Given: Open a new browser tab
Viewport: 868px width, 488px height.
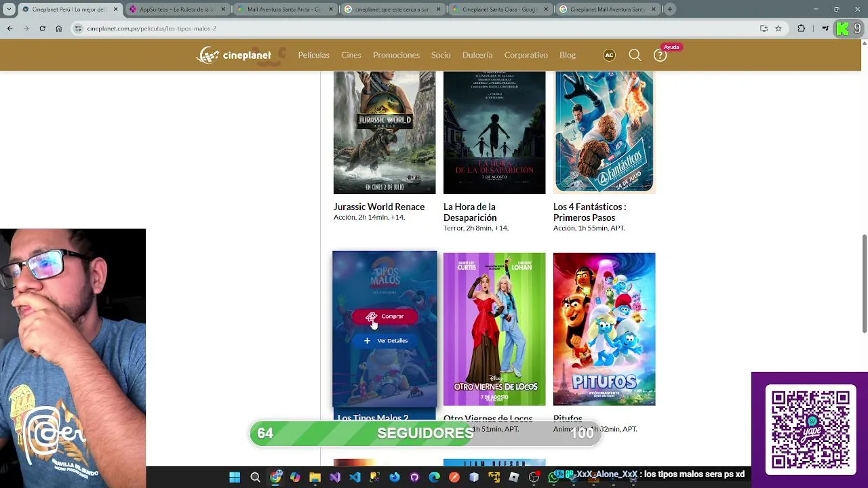Looking at the screenshot, I should pyautogui.click(x=669, y=9).
